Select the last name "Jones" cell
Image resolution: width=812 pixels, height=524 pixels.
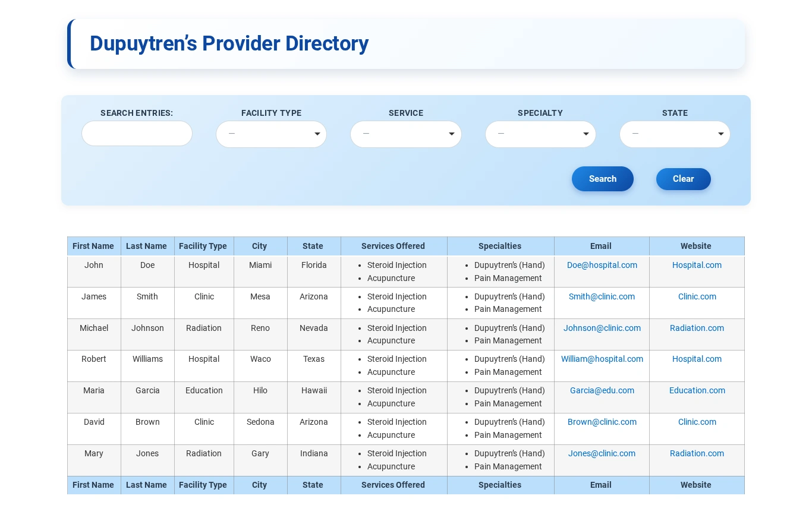[147, 460]
